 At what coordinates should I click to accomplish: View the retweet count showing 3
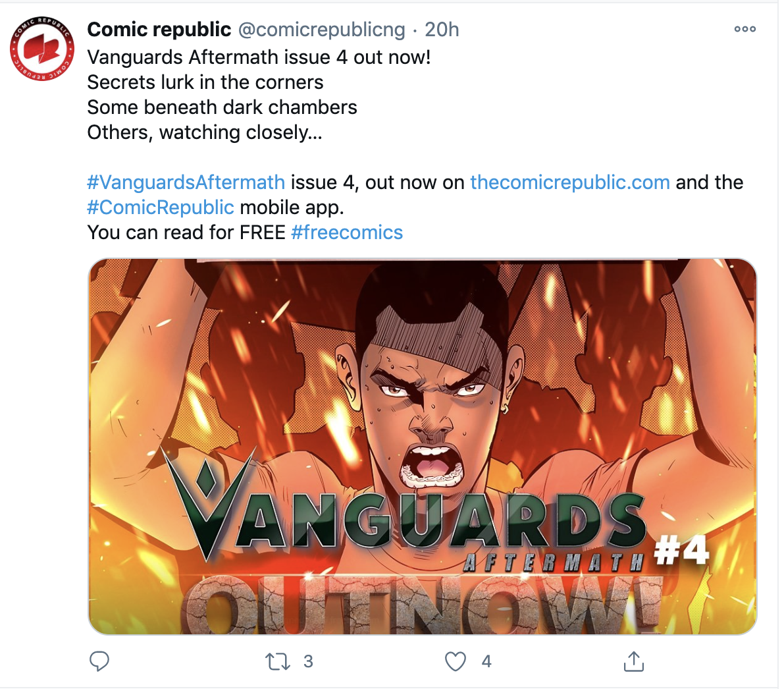point(308,661)
